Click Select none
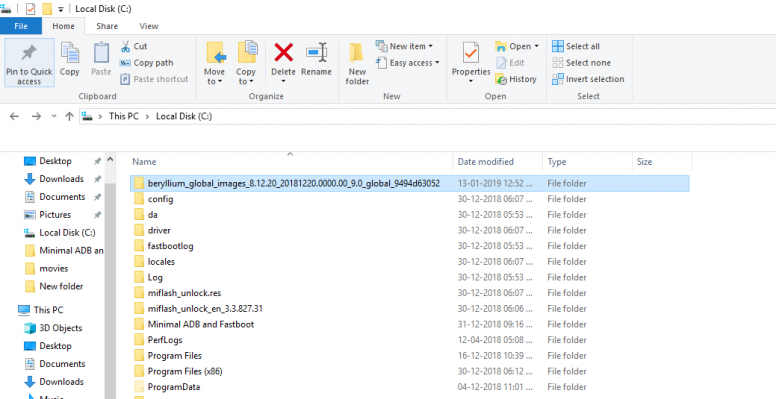The width and height of the screenshot is (776, 399). pyautogui.click(x=582, y=63)
